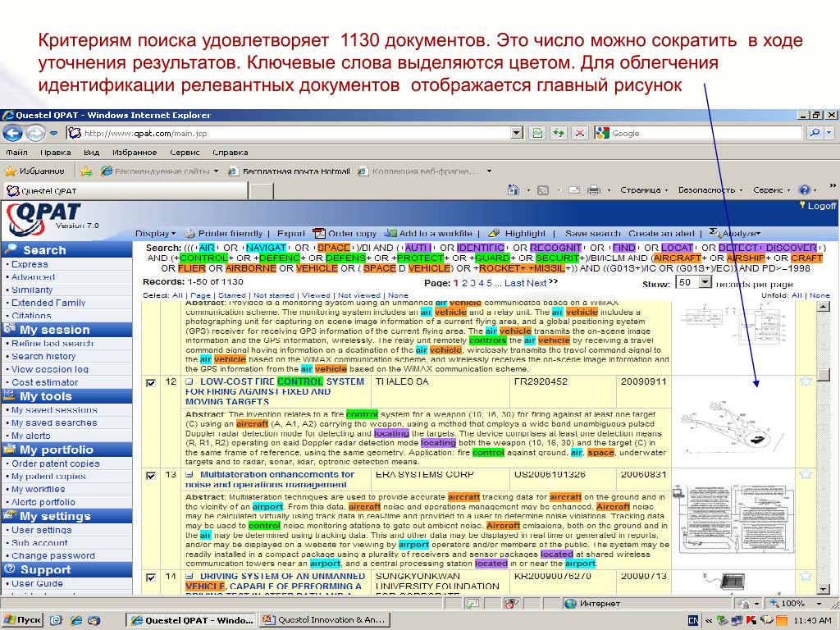Click results list scrollbar down arrow

824,589
